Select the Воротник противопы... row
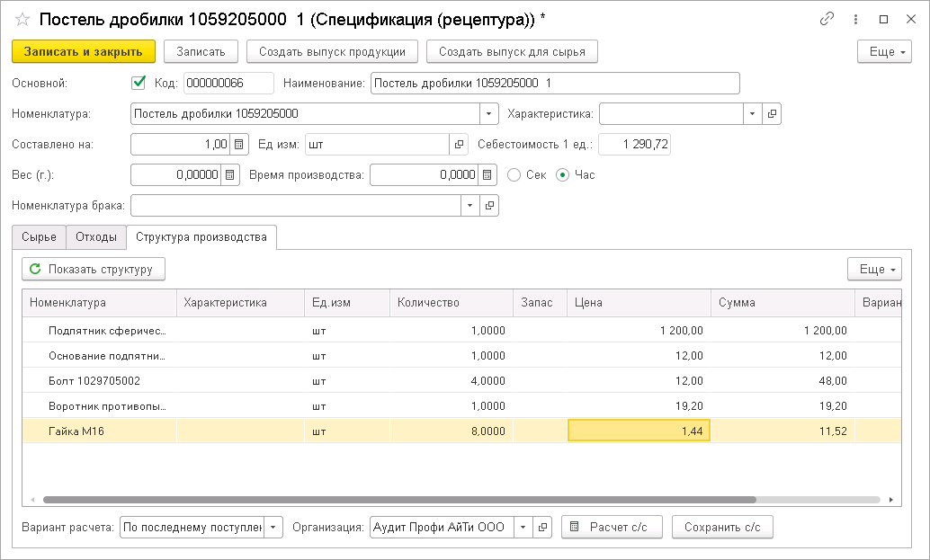 click(461, 406)
